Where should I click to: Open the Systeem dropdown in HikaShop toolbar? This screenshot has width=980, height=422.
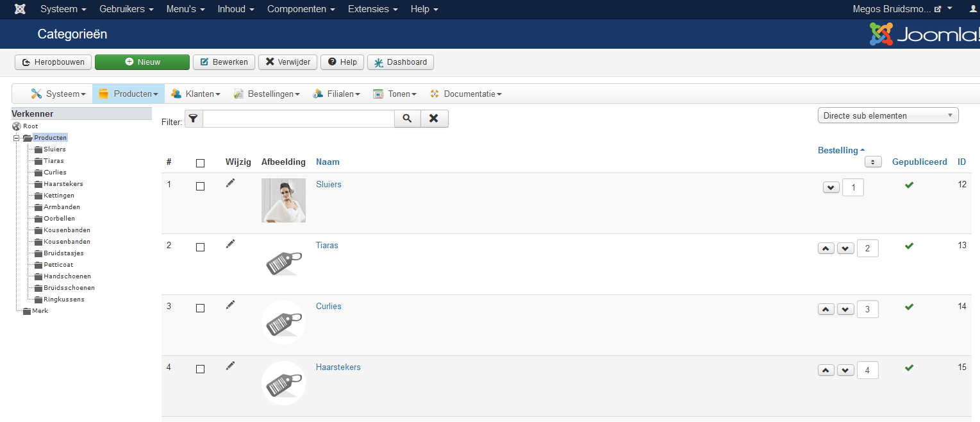(x=58, y=94)
